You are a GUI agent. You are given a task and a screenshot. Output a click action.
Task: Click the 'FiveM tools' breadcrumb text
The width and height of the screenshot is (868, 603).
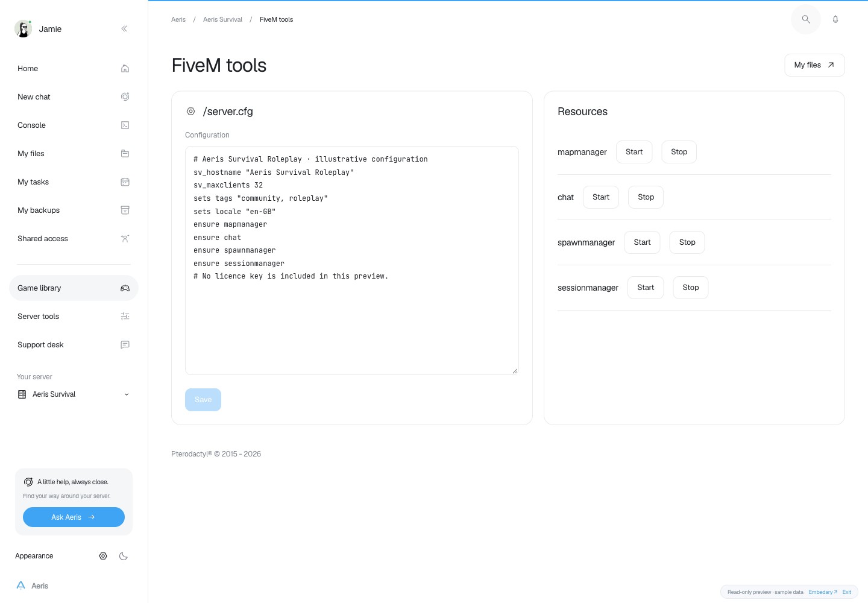pos(276,19)
